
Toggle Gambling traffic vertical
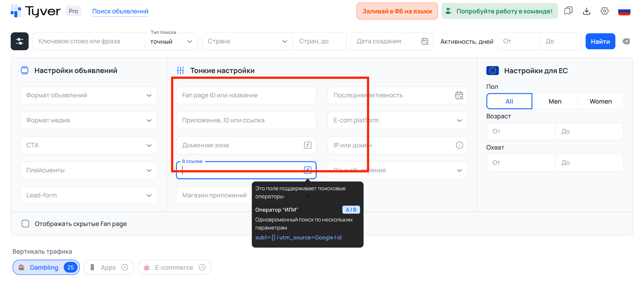46,267
